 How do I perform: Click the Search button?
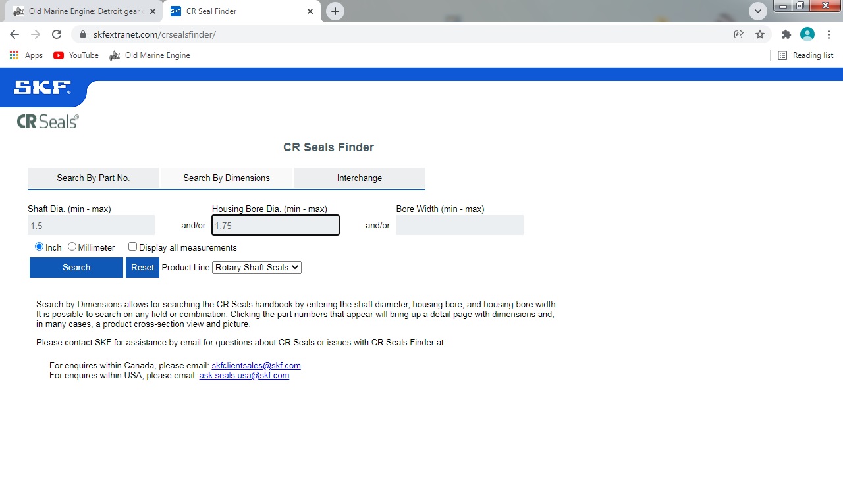pos(76,267)
